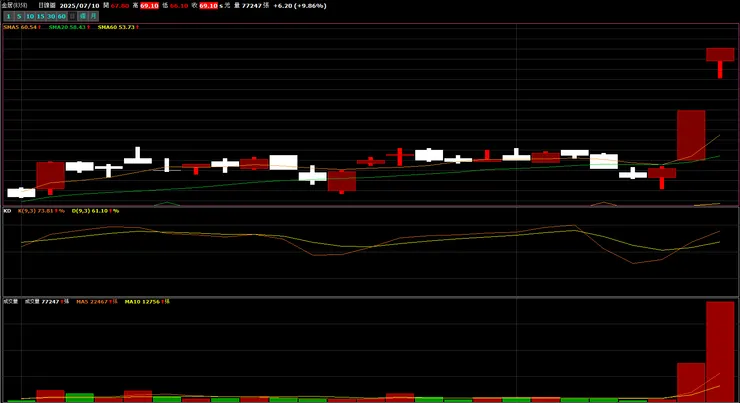
Task: Click the SMA60 53.73 indicator label
Action: click(x=118, y=27)
